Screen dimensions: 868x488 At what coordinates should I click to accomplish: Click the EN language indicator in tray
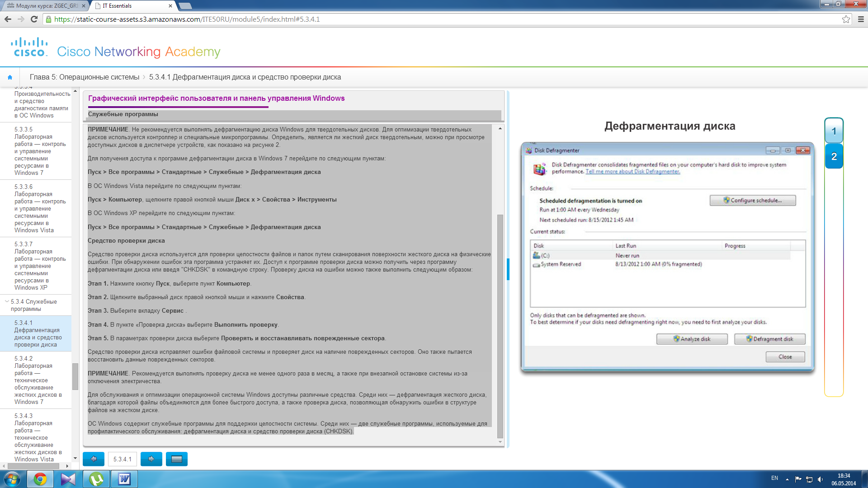(x=774, y=478)
